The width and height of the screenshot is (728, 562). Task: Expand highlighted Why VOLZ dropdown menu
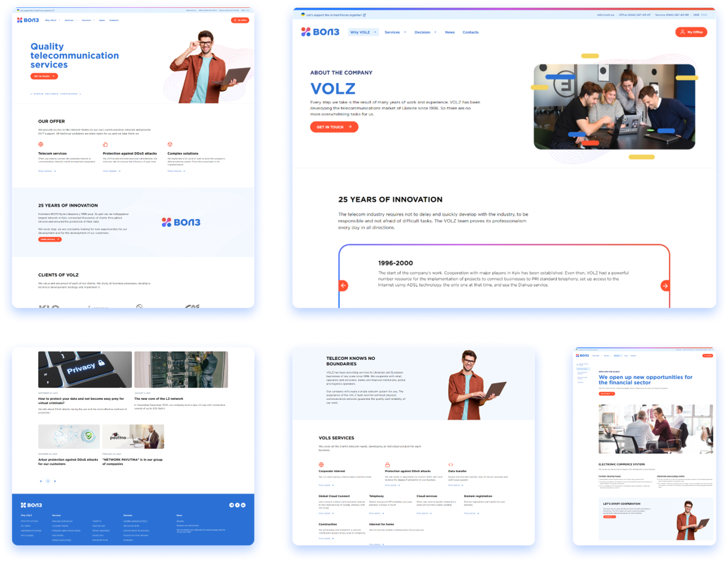(363, 32)
